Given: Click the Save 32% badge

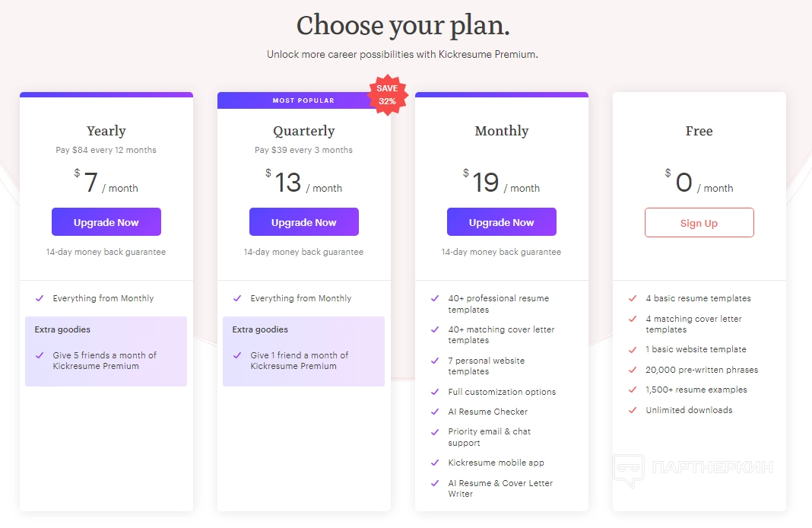Looking at the screenshot, I should point(388,95).
